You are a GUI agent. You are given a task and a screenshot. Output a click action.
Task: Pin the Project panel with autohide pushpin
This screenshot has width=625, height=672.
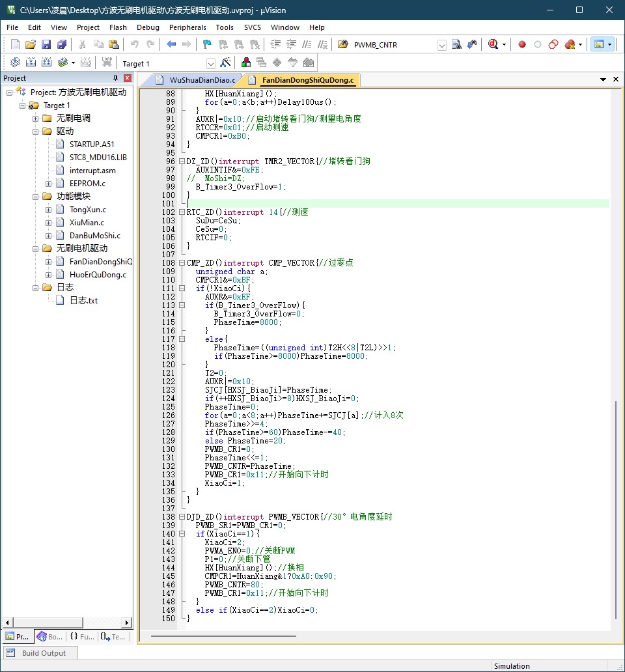[x=116, y=78]
